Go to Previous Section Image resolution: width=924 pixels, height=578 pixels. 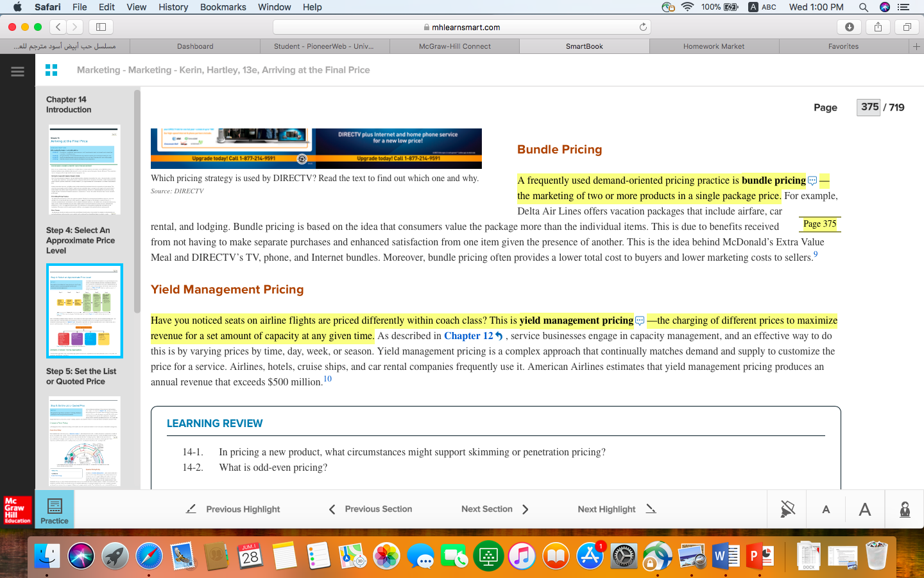370,509
